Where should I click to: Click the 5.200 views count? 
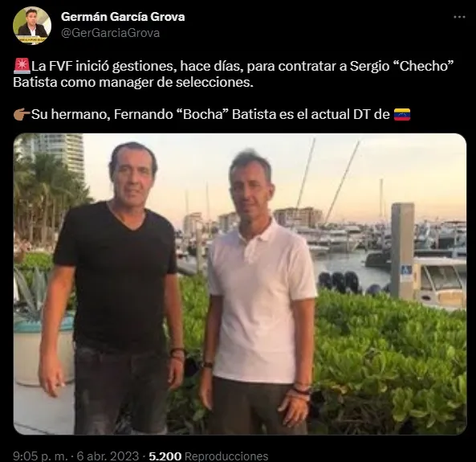[x=165, y=456]
